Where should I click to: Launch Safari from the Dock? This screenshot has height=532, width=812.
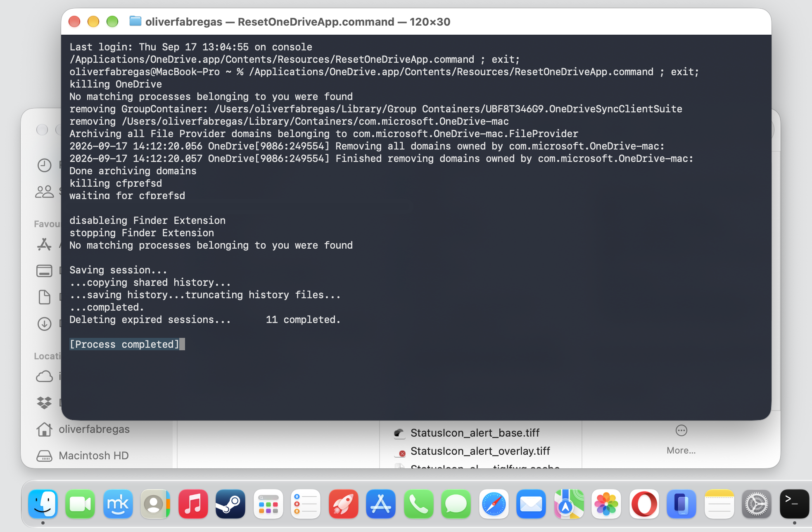pyautogui.click(x=494, y=504)
